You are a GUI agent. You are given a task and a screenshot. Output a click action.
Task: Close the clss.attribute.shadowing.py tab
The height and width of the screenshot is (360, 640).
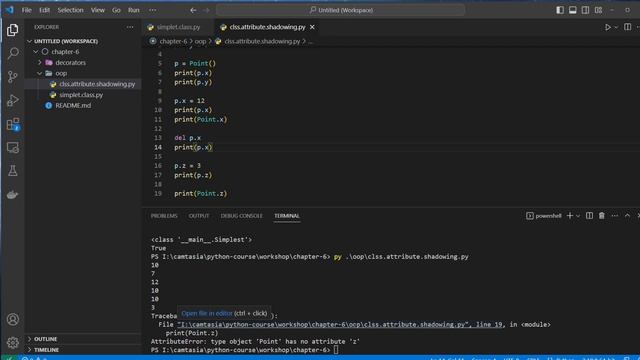[312, 27]
